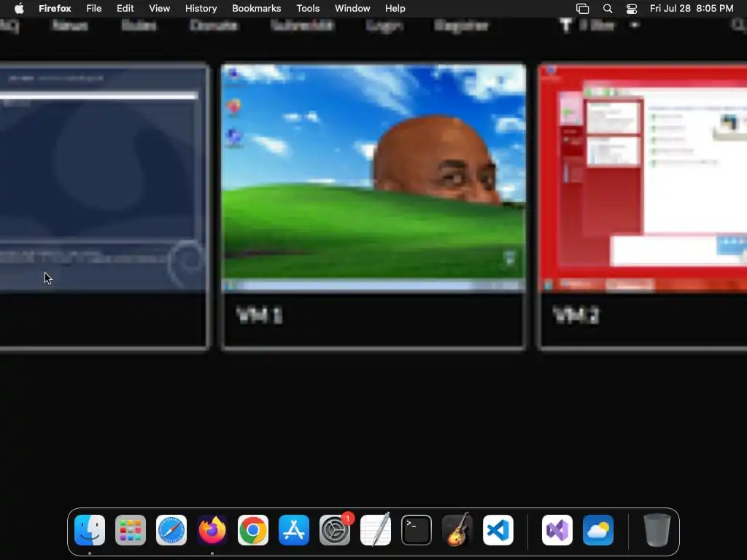Image resolution: width=747 pixels, height=560 pixels.
Task: Click the Donate link
Action: [214, 26]
